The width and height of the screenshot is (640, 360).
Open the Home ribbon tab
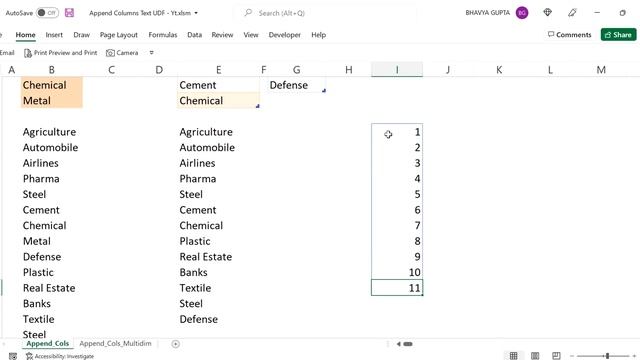pyautogui.click(x=25, y=35)
